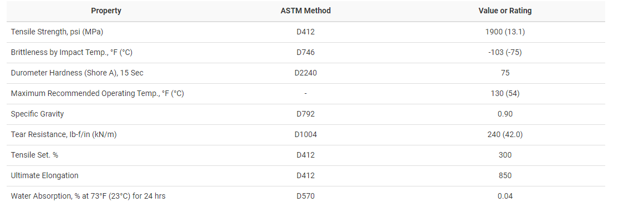Click the D746 method cell
Viewport: 644px width, 212px height.
pos(305,52)
